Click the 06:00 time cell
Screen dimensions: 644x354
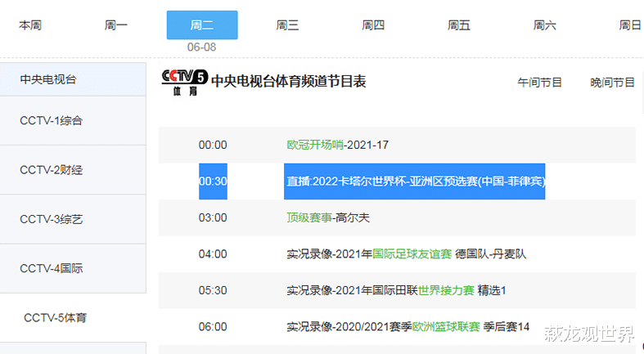[213, 326]
